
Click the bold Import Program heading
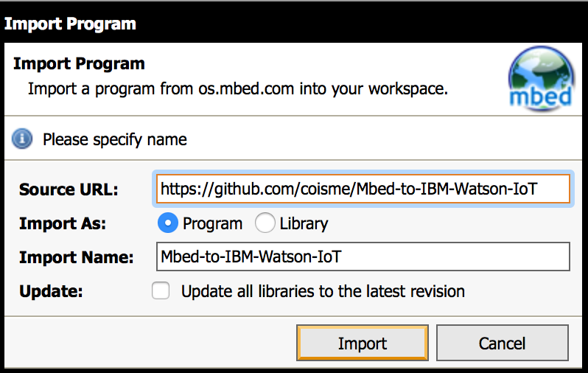(x=79, y=63)
